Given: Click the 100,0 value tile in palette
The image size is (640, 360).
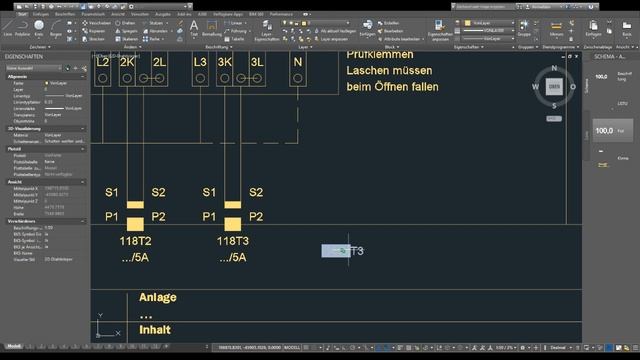Looking at the screenshot, I should pos(613,131).
